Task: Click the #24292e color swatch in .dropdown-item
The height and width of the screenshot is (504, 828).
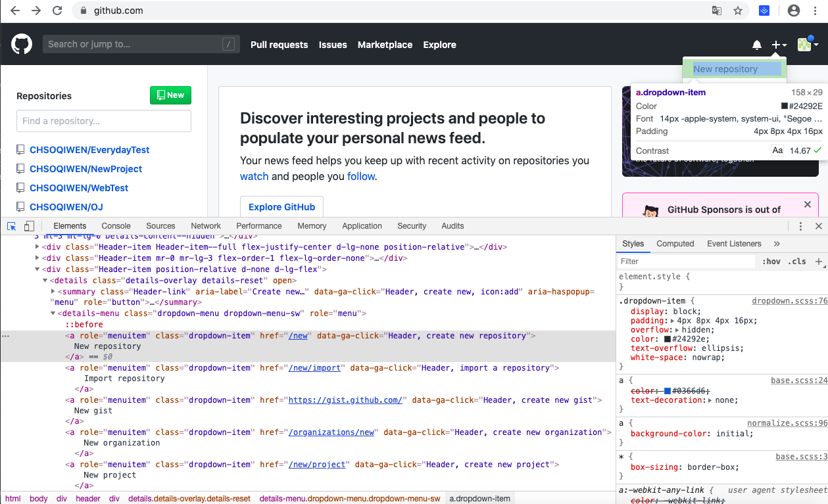Action: pyautogui.click(x=668, y=339)
